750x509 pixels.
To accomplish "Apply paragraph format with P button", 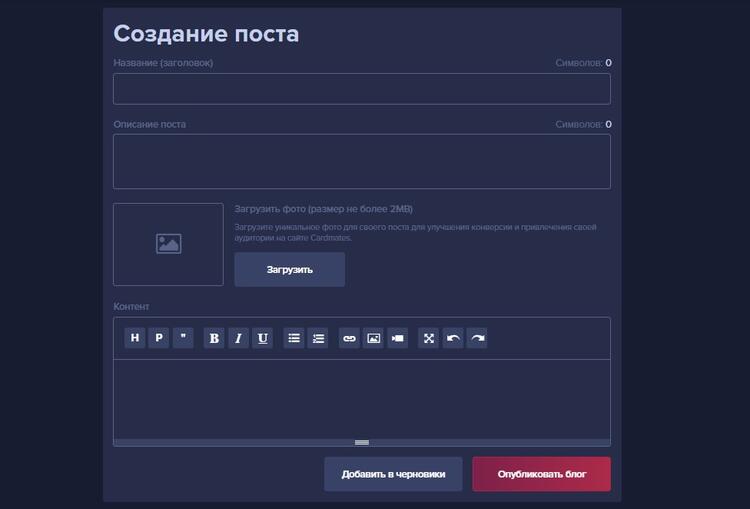I will (158, 338).
